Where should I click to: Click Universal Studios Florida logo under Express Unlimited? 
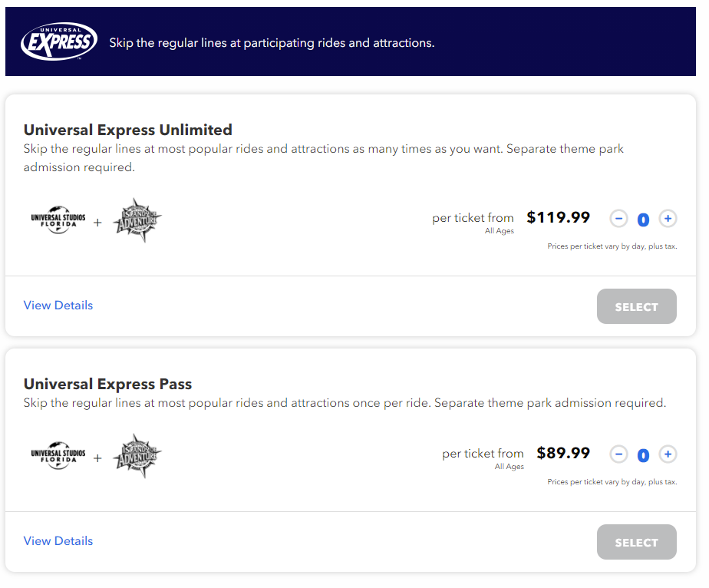[58, 221]
